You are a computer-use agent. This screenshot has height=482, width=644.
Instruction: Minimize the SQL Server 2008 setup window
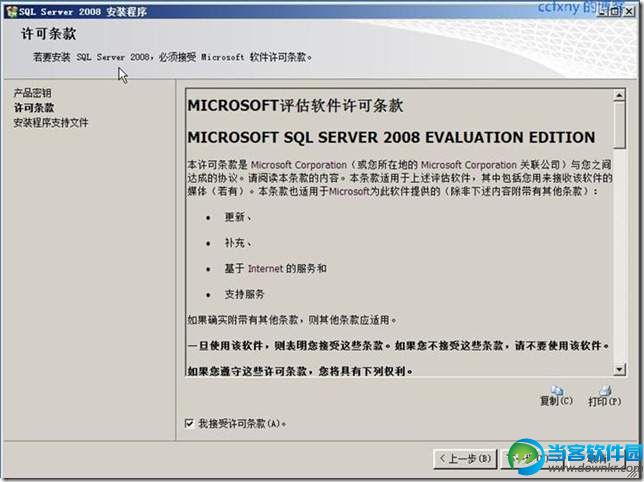(602, 11)
